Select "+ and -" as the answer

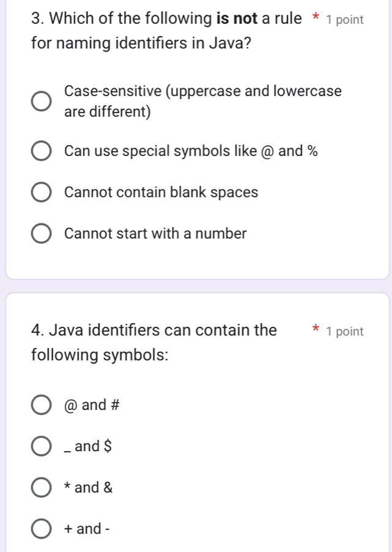tap(40, 528)
